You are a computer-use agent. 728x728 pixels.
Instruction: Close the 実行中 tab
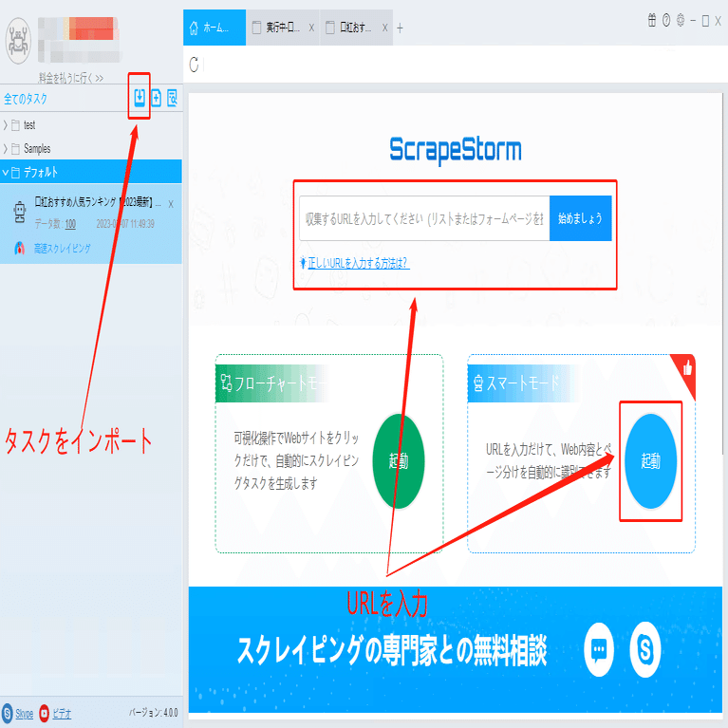click(x=311, y=28)
